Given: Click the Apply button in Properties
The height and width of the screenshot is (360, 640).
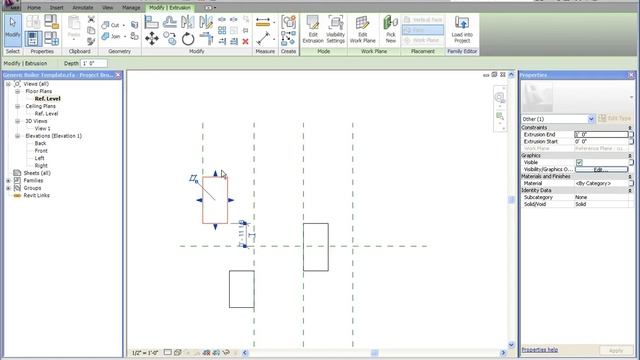Looking at the screenshot, I should 616,350.
